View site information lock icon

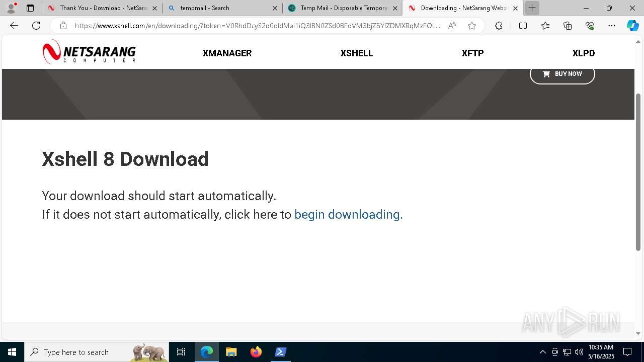click(63, 26)
